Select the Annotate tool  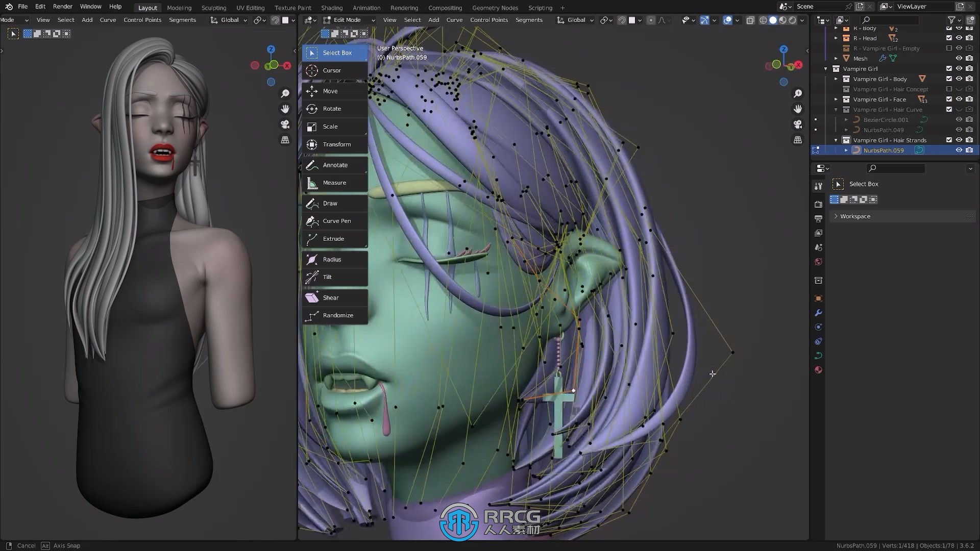pyautogui.click(x=335, y=164)
